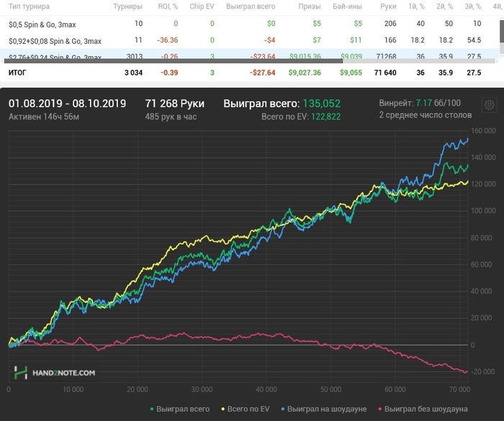The width and height of the screenshot is (504, 421).
Task: Sort by '3й, %' column header
Action: click(x=473, y=6)
